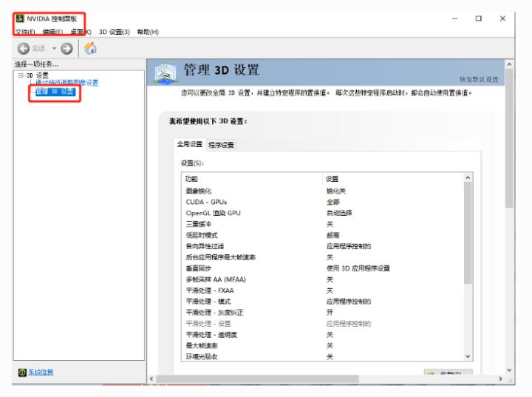Select the 平滑处理 - 透明度 row
Image resolution: width=532 pixels, height=397 pixels.
coord(322,335)
